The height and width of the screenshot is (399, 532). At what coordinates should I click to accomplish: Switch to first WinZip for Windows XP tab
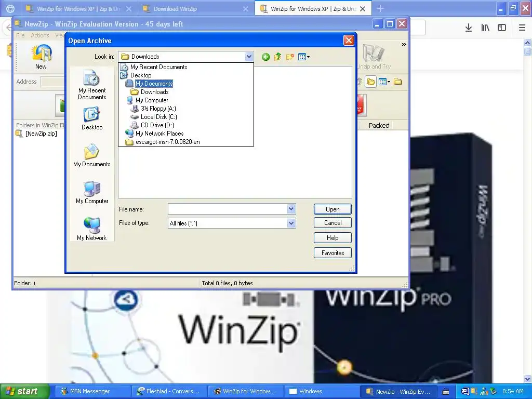coord(78,9)
